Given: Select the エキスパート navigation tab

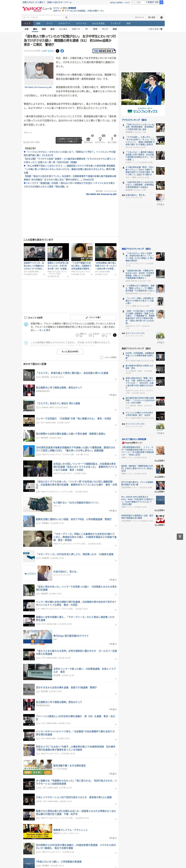Looking at the screenshot, I should (x=64, y=23).
